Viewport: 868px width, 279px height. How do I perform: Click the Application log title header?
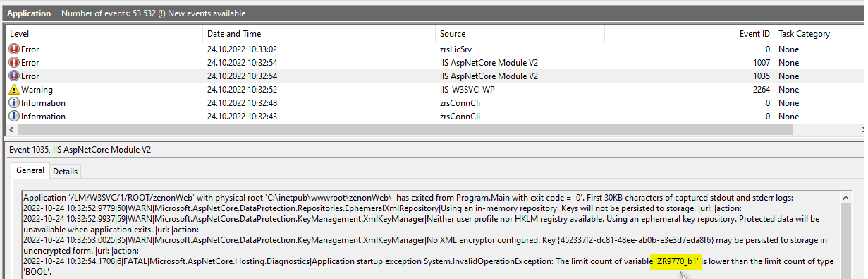pyautogui.click(x=29, y=13)
